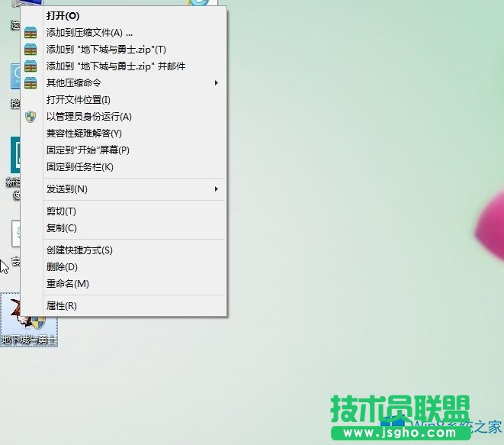The height and width of the screenshot is (445, 504).
Task: Click the shield icon for 以管理员身份运行(A)
Action: (x=30, y=116)
